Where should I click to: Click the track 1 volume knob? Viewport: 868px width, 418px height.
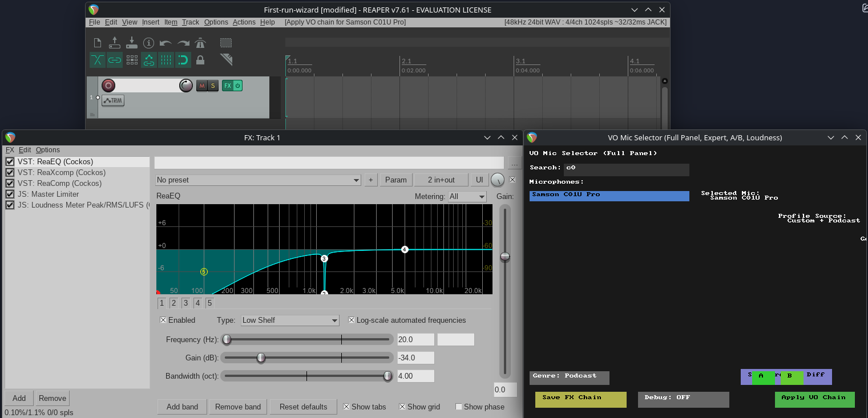[186, 86]
